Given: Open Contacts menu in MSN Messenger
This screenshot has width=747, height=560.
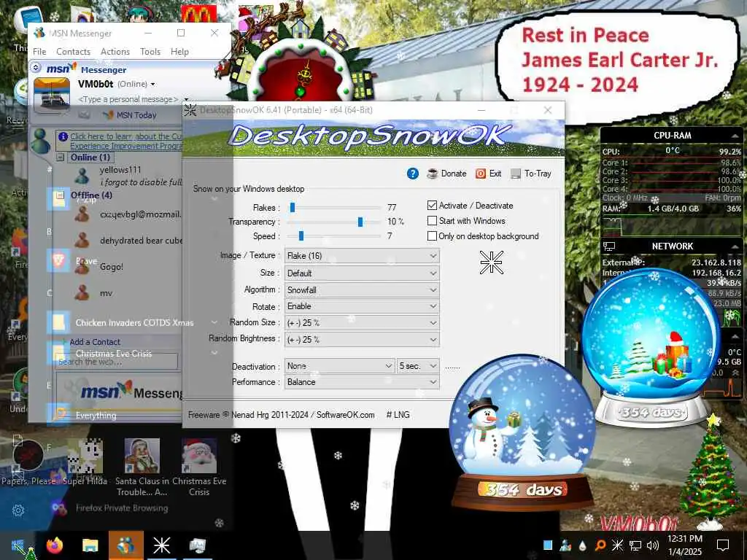Looking at the screenshot, I should coord(74,52).
